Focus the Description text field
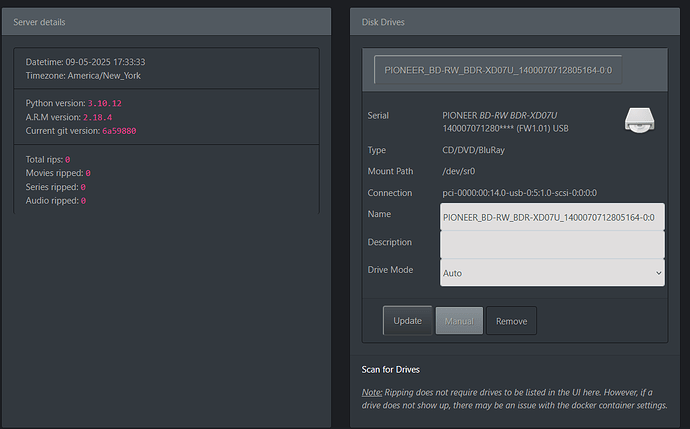 551,244
